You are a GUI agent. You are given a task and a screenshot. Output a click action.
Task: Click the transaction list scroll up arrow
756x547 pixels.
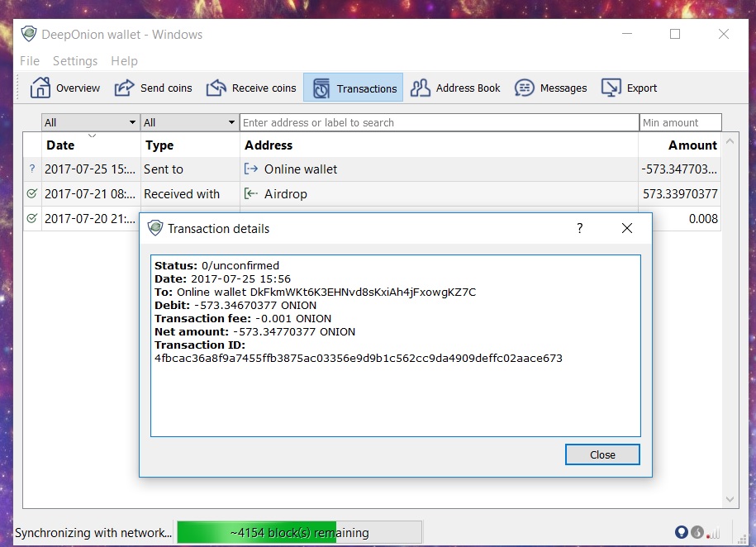[730, 141]
